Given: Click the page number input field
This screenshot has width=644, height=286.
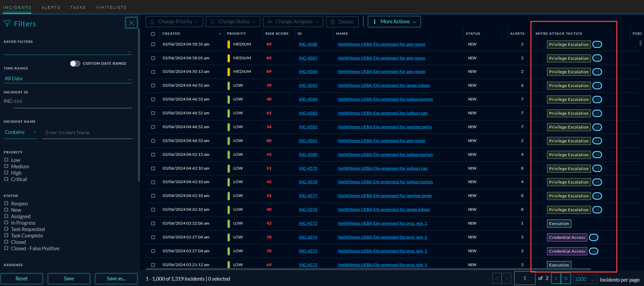Looking at the screenshot, I should coord(524,278).
